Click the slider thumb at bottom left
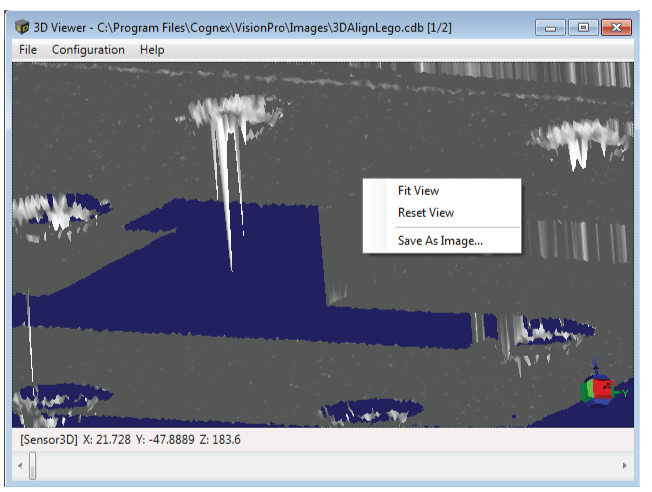The width and height of the screenshot is (652, 492). click(32, 466)
